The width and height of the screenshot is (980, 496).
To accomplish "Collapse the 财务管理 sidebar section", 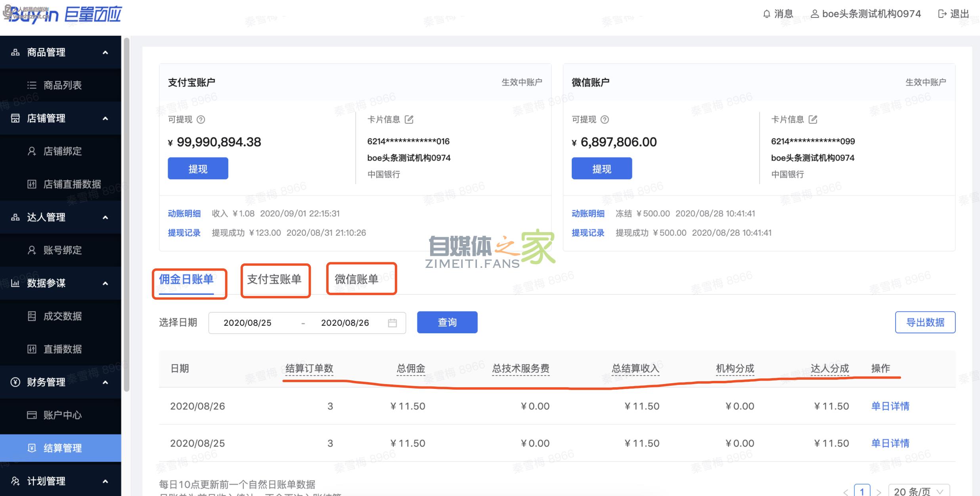I will (105, 382).
